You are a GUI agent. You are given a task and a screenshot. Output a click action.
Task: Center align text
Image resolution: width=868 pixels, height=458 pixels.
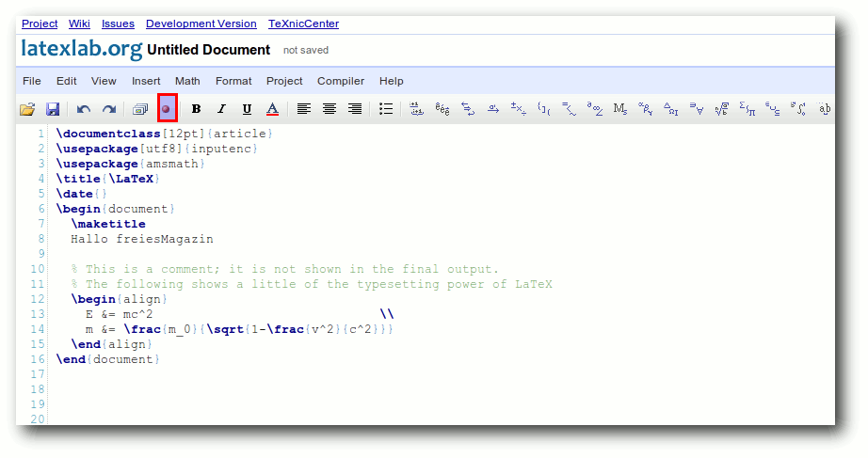click(330, 109)
